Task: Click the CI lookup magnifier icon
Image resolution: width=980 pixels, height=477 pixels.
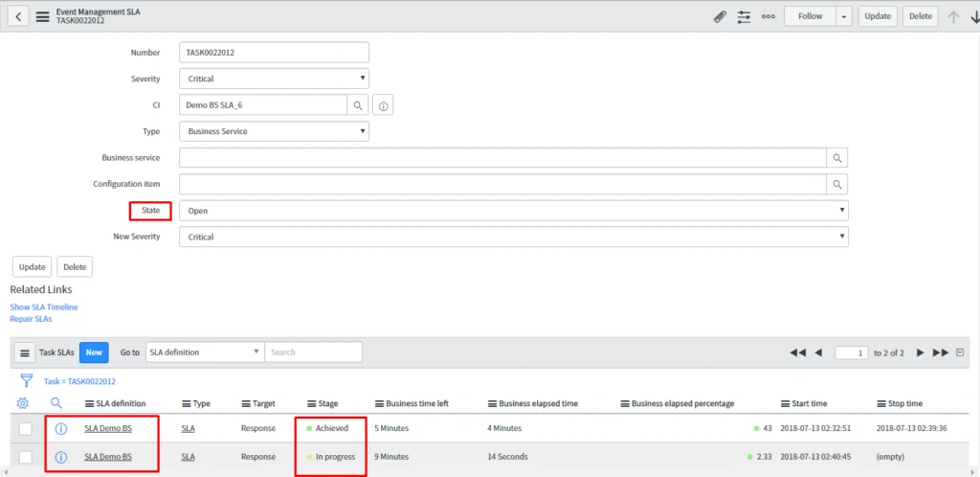Action: pos(357,105)
